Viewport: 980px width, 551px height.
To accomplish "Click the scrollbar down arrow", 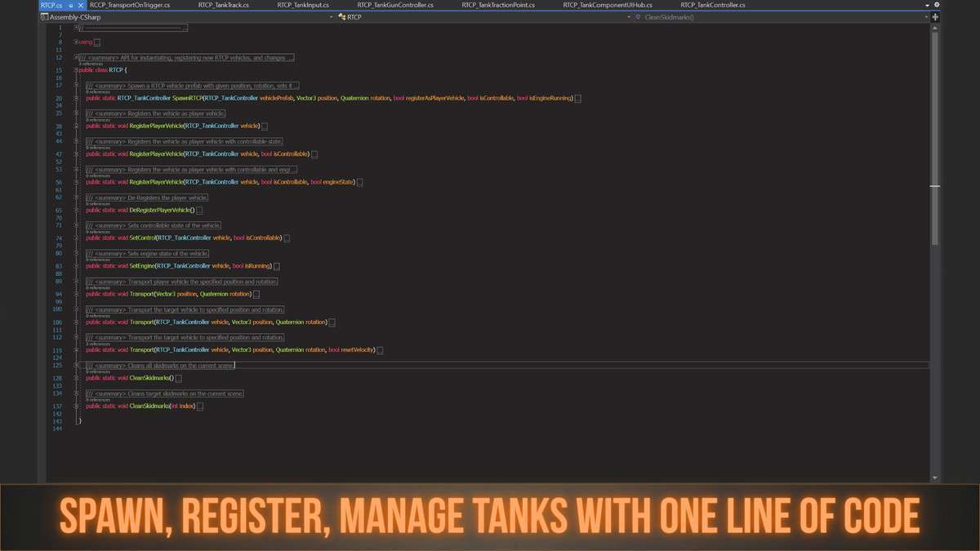I will (935, 477).
